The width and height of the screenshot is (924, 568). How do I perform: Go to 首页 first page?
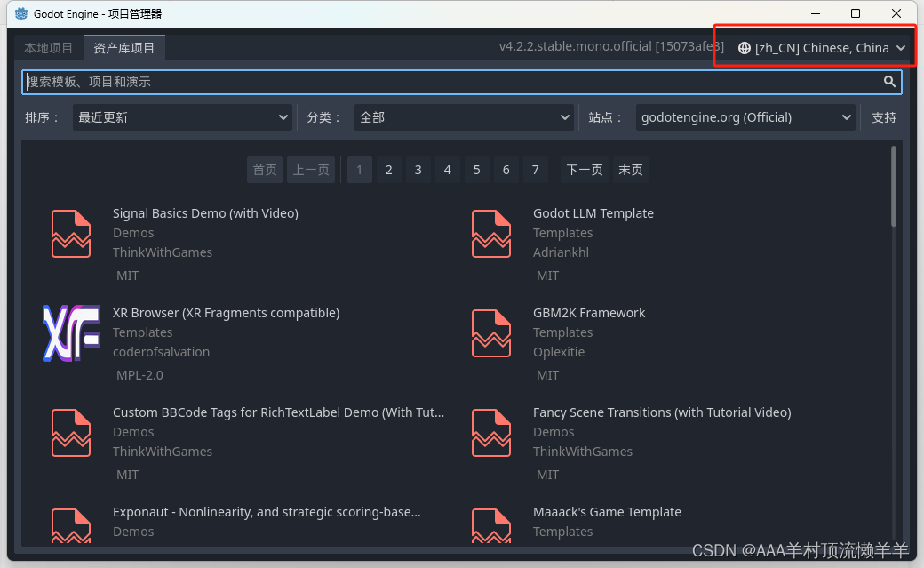click(265, 170)
